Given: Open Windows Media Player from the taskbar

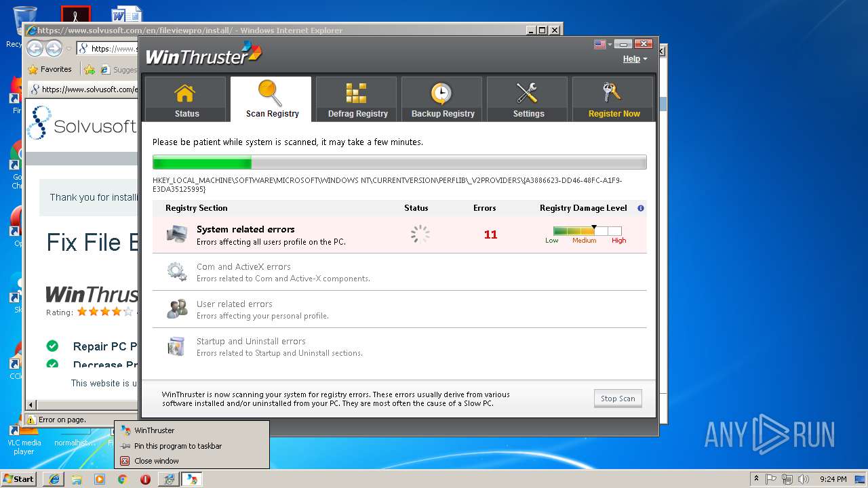Looking at the screenshot, I should (x=100, y=479).
